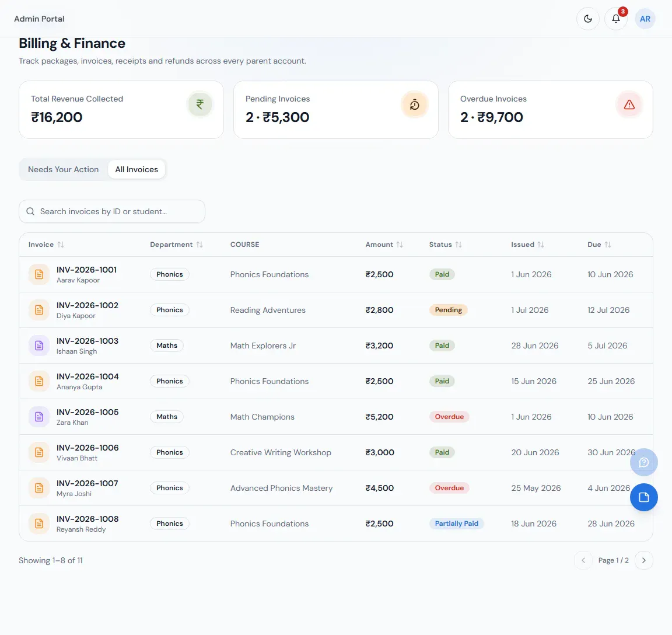672x635 pixels.
Task: Click the Phonics tag on INV-2026-1001
Action: coord(170,274)
